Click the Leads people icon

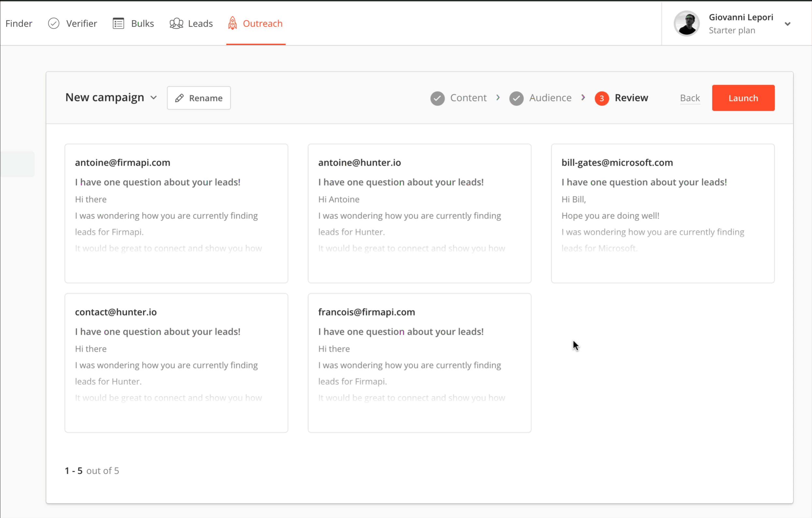pos(176,23)
